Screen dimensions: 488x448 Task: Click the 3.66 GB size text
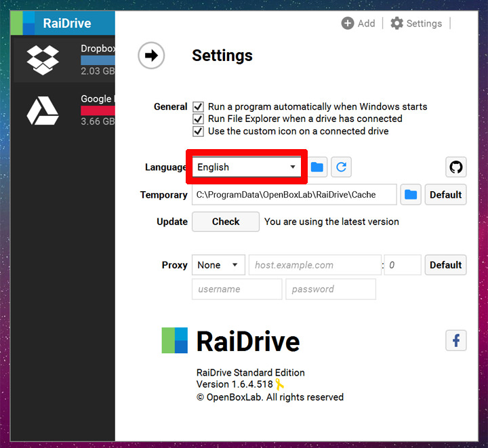98,121
